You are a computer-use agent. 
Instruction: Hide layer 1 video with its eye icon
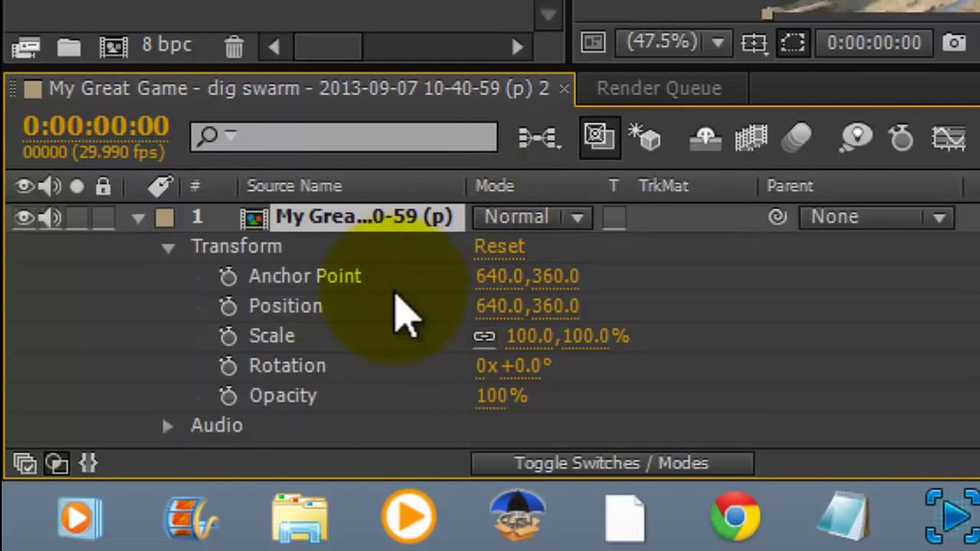point(23,218)
